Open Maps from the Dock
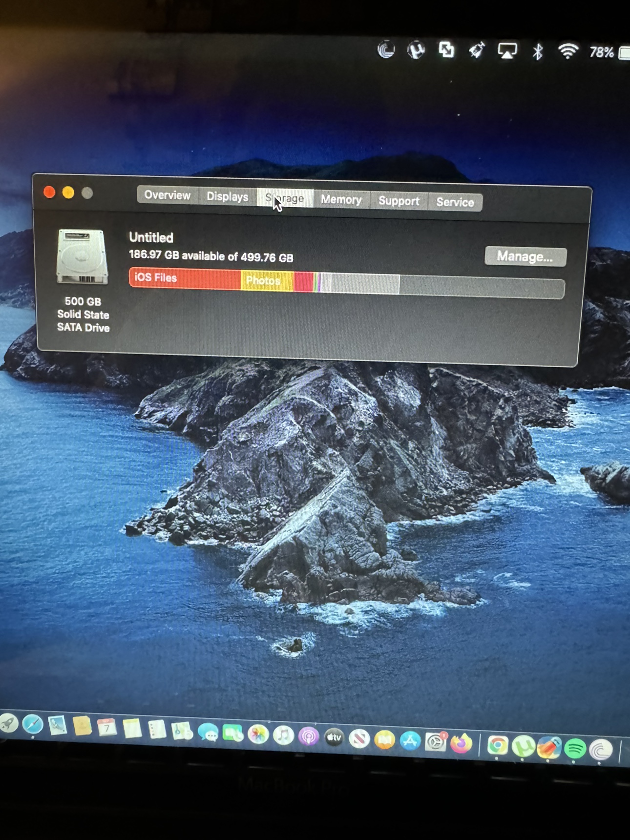This screenshot has width=630, height=840. (x=182, y=731)
